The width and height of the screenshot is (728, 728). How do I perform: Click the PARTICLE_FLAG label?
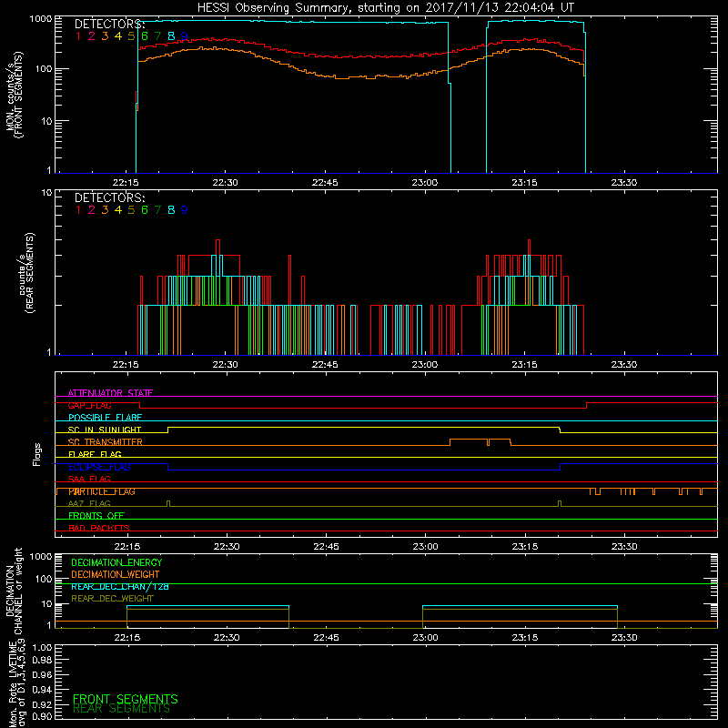tap(102, 491)
